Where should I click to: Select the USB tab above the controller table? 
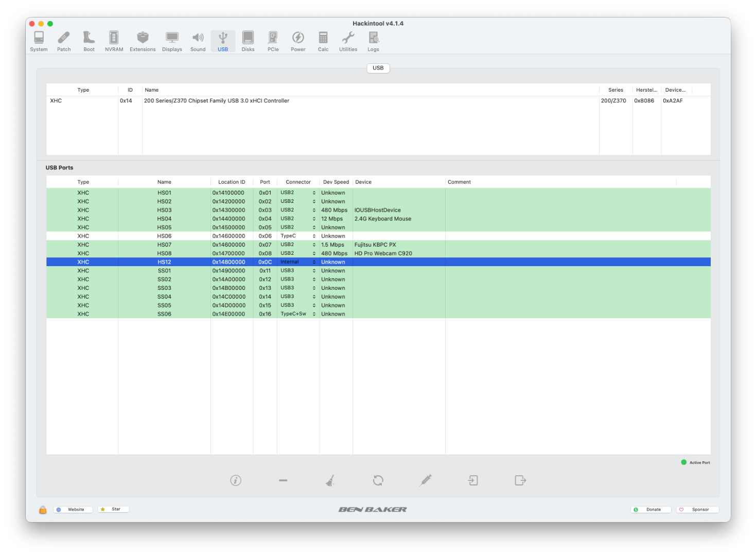point(378,68)
